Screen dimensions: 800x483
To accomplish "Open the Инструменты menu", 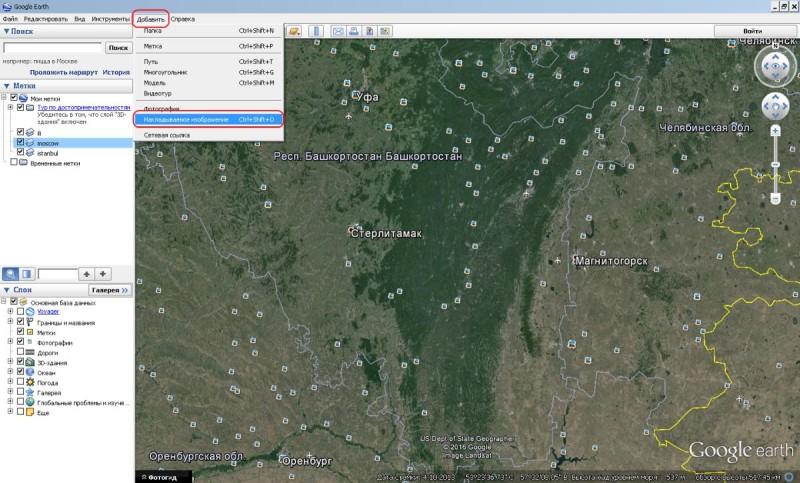I will coord(111,19).
